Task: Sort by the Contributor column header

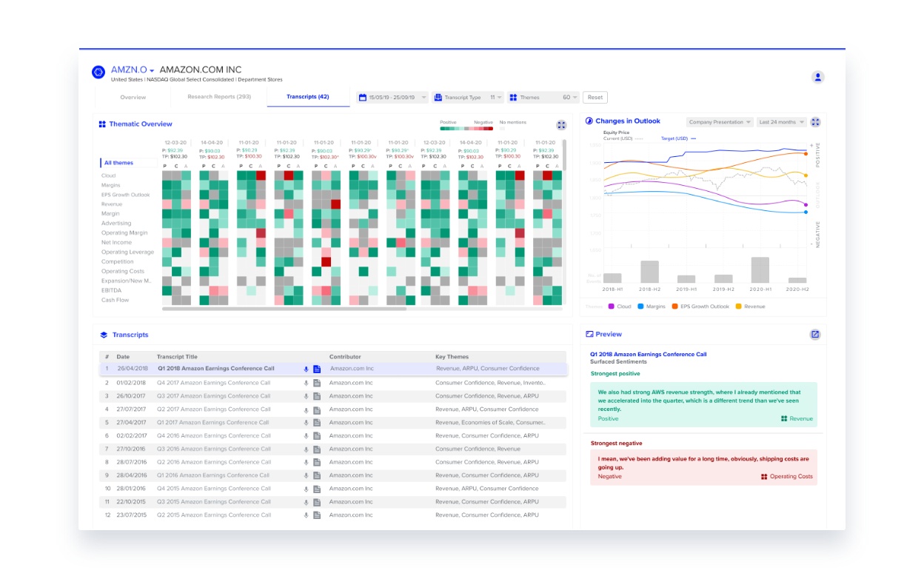Action: coord(345,357)
